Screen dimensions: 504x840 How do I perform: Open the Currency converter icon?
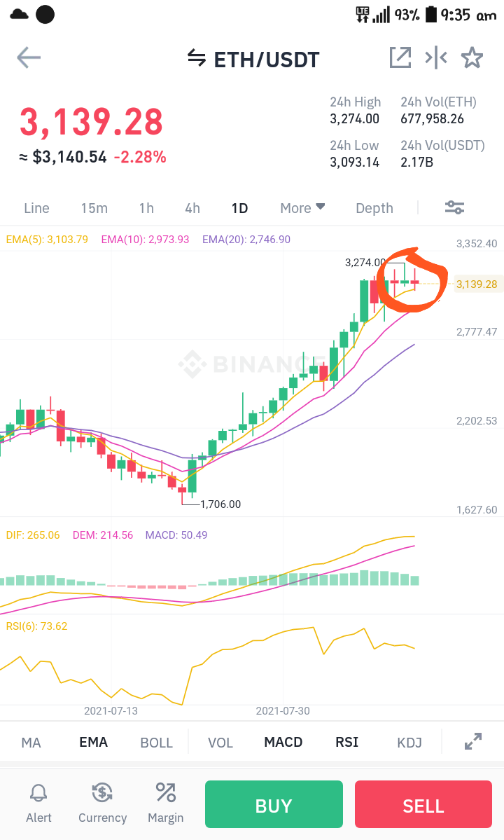(102, 792)
